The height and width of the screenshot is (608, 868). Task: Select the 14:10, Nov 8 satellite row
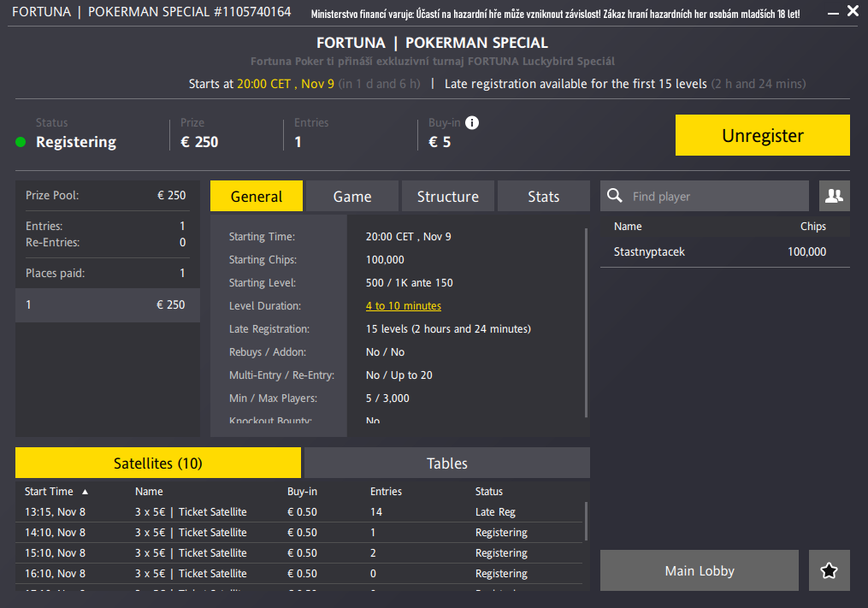(x=299, y=532)
